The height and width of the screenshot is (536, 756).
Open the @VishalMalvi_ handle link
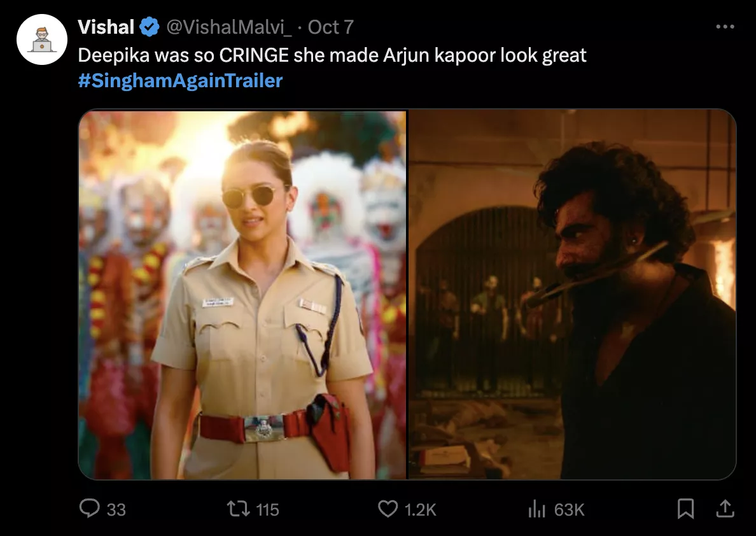coord(229,27)
